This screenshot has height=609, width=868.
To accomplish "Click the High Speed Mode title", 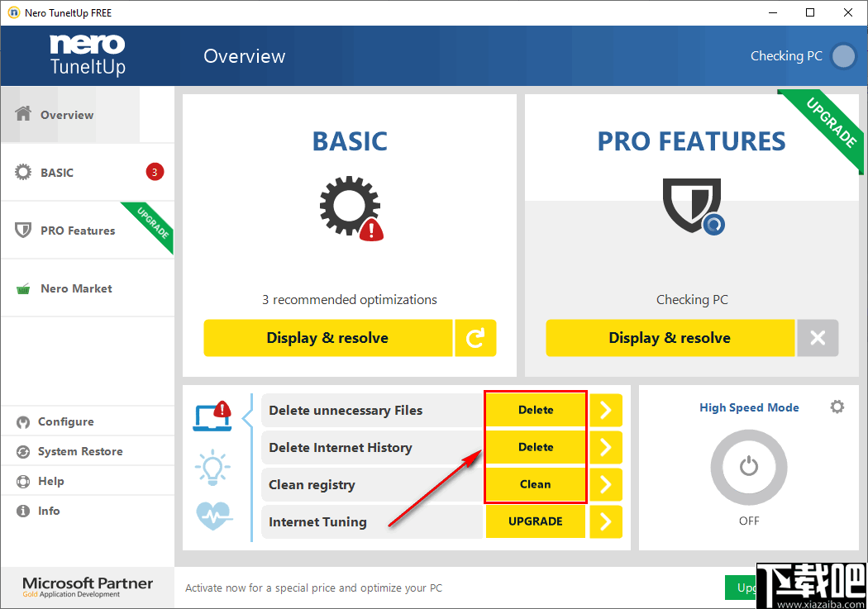I will tap(749, 407).
